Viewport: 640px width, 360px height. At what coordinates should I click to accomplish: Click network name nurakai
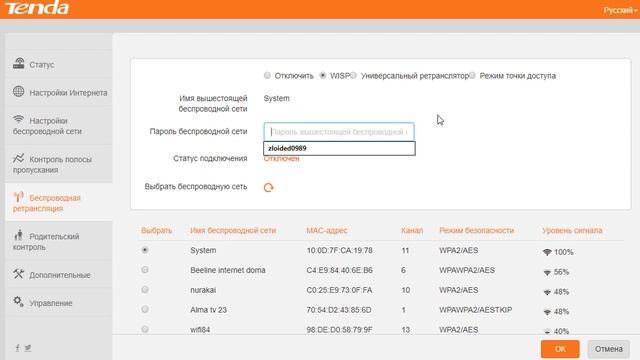[x=203, y=290]
